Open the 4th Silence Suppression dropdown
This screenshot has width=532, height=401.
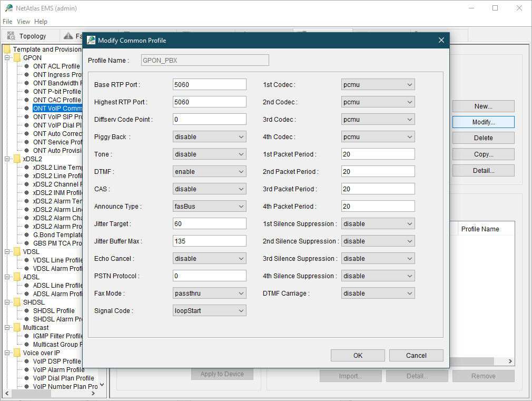378,276
